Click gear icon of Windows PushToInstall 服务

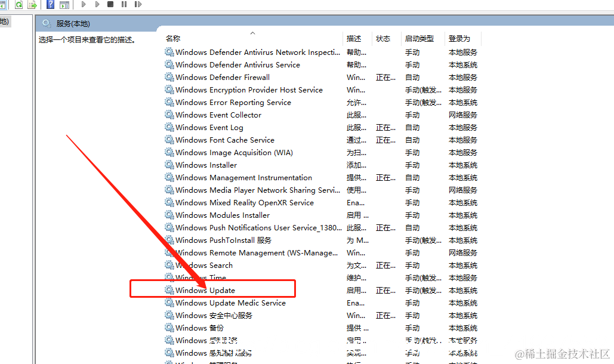tap(169, 240)
